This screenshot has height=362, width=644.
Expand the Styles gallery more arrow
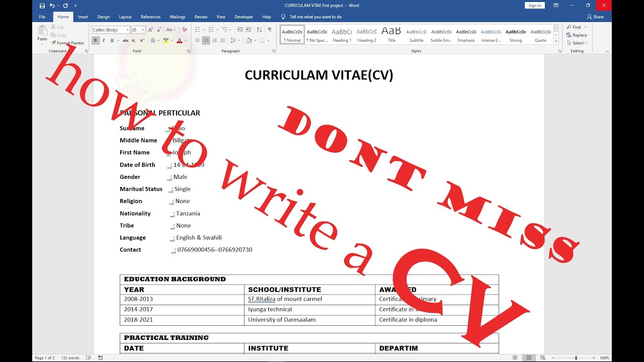tap(556, 42)
